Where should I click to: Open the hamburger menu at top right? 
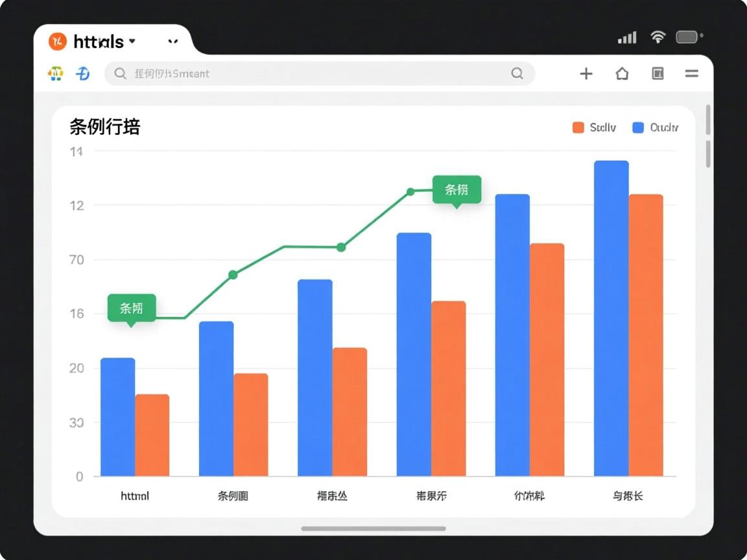click(691, 73)
